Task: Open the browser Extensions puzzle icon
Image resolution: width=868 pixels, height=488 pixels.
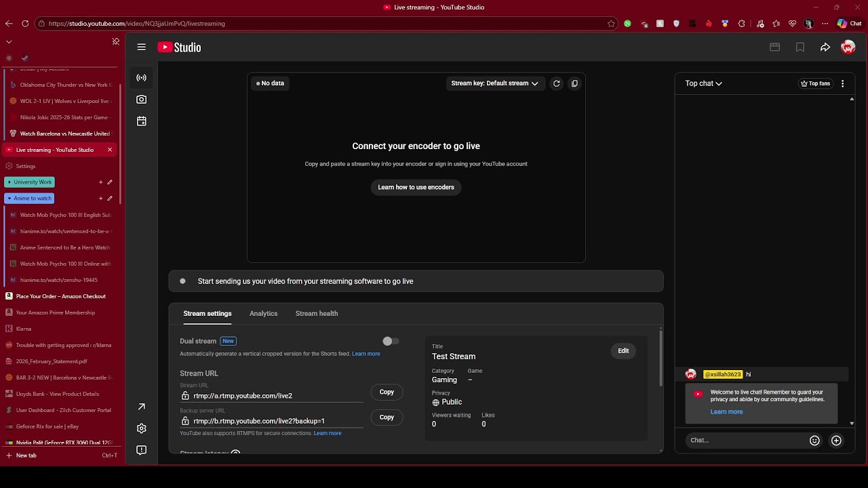Action: 741,23
